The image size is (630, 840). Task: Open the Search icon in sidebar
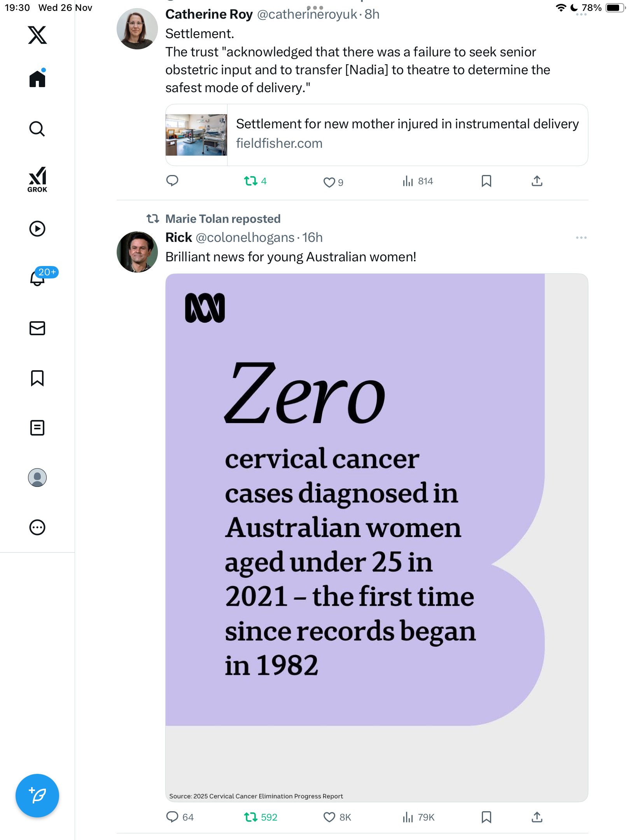click(x=37, y=129)
